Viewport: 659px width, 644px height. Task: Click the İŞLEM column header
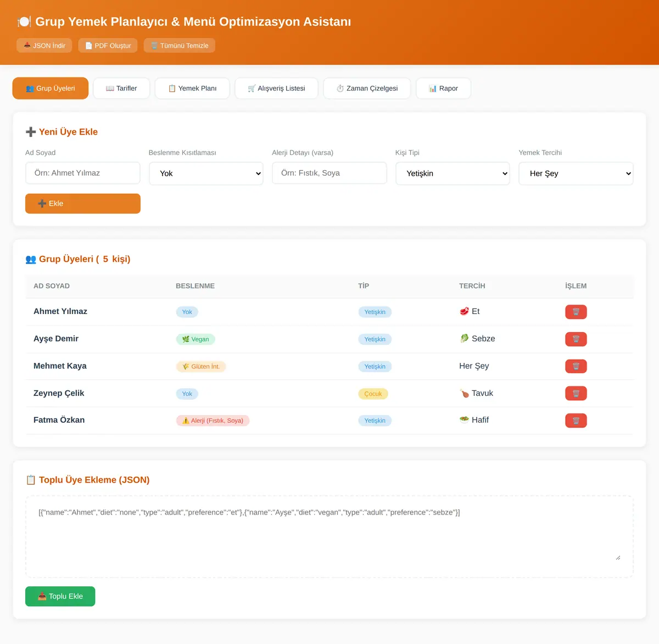pos(576,286)
